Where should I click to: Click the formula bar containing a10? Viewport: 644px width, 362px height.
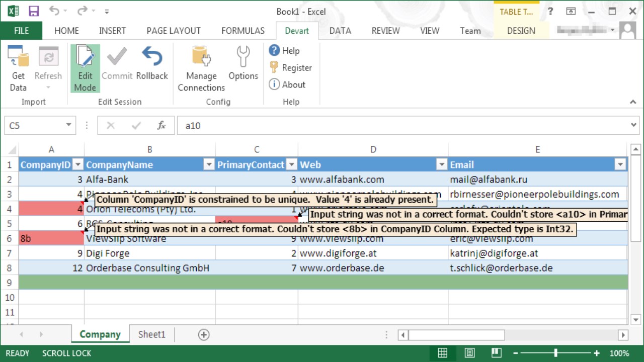403,126
